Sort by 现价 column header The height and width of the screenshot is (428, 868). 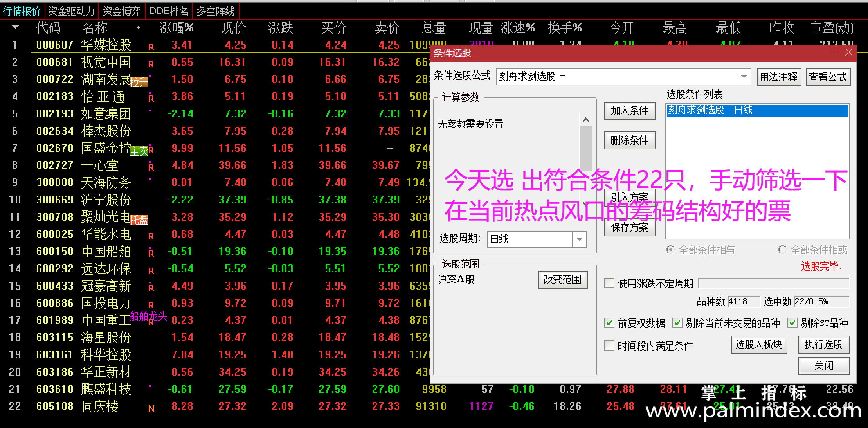pyautogui.click(x=233, y=28)
